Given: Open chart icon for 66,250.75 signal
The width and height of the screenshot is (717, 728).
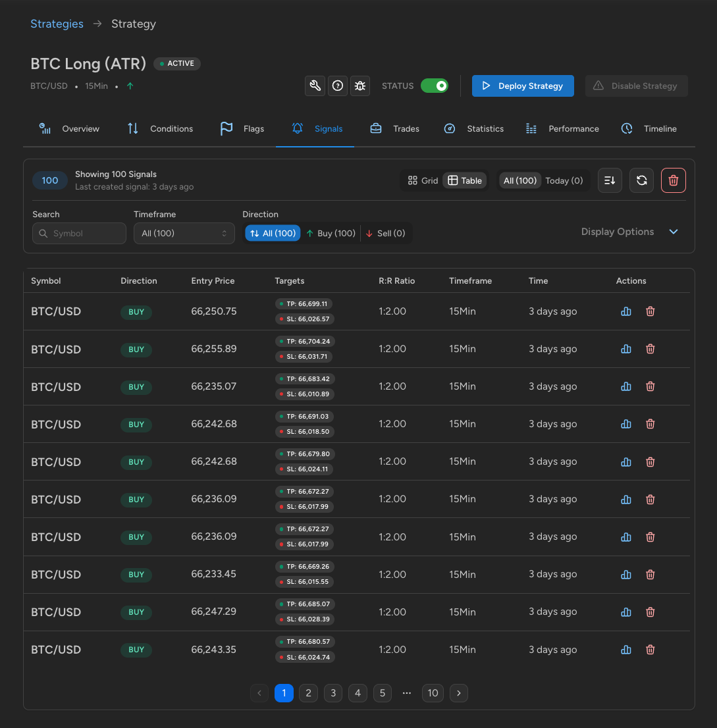Looking at the screenshot, I should 626,311.
